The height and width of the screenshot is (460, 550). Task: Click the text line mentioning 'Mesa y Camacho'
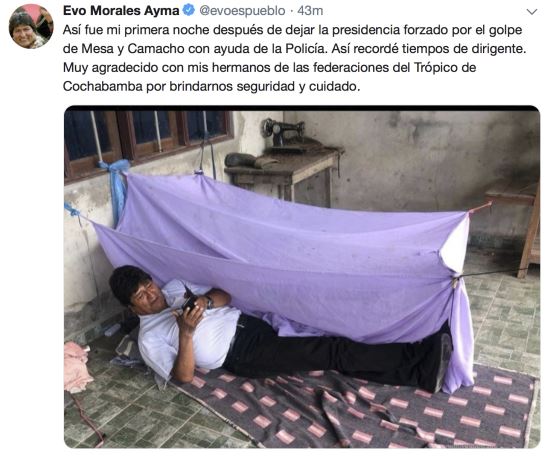(295, 49)
